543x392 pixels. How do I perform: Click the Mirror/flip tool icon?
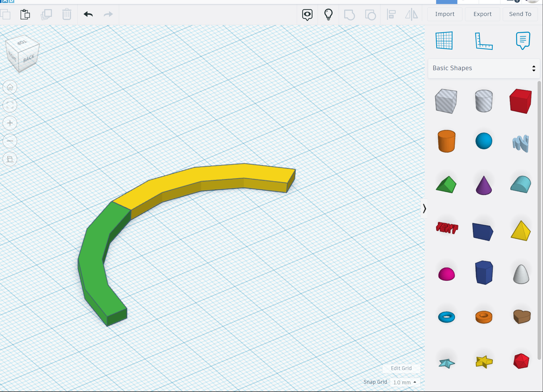coord(412,15)
